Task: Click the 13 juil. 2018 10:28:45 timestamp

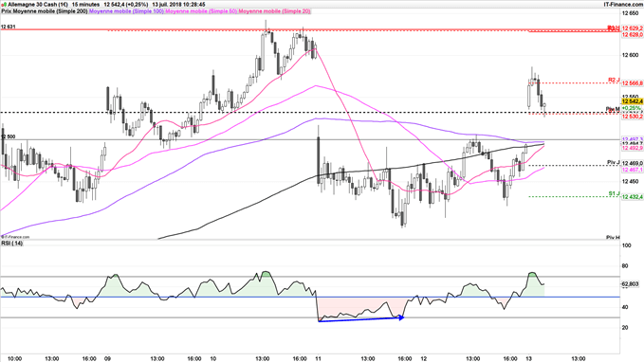Action: (178, 5)
